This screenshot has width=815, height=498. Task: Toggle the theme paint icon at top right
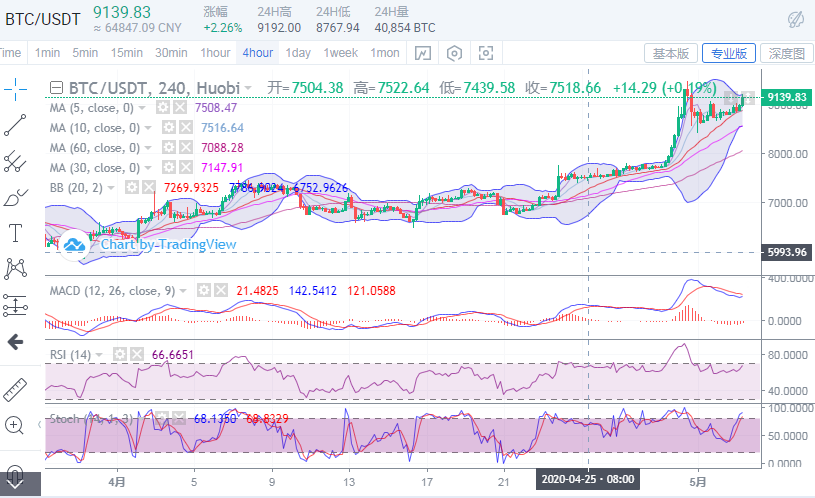tap(796, 18)
